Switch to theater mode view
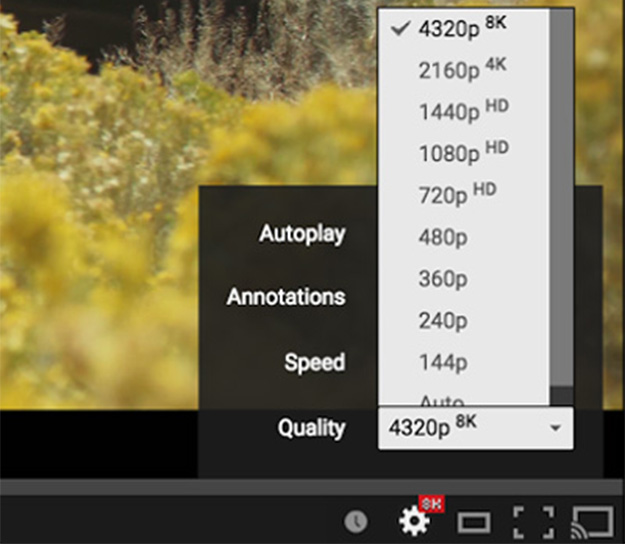The height and width of the screenshot is (544, 625). pos(473,521)
